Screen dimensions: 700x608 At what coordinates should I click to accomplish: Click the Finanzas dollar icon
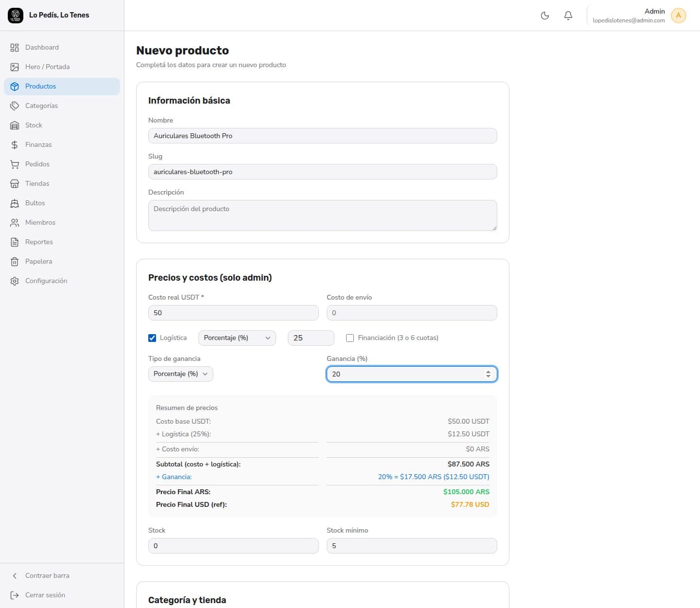15,145
